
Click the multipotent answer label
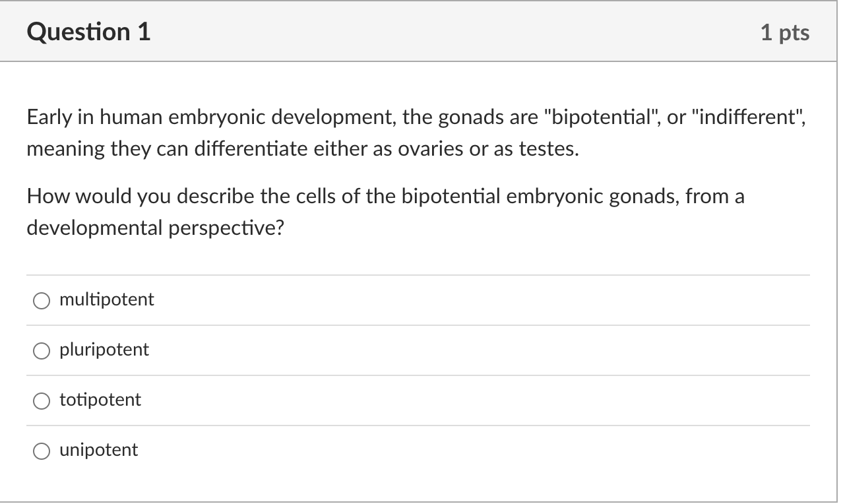pyautogui.click(x=106, y=299)
